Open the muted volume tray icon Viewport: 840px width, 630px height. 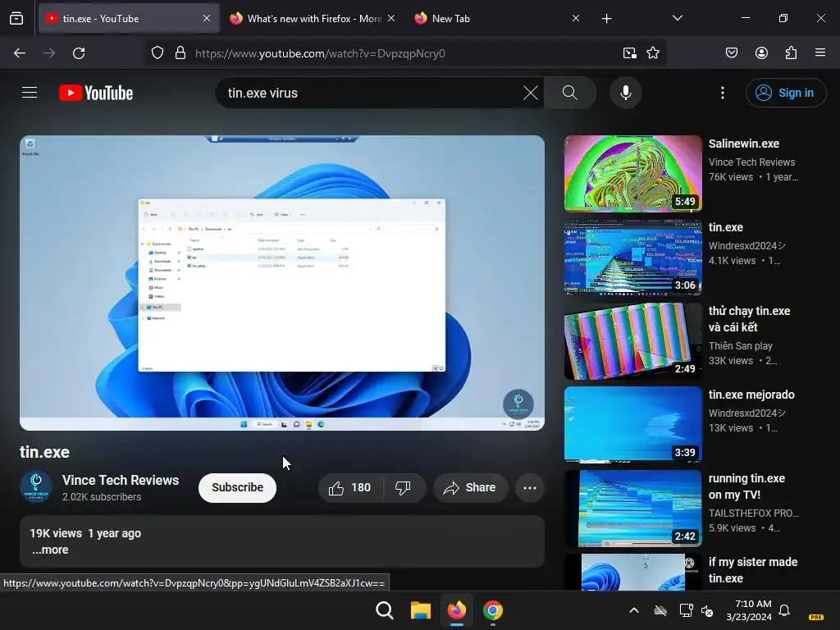coord(707,610)
